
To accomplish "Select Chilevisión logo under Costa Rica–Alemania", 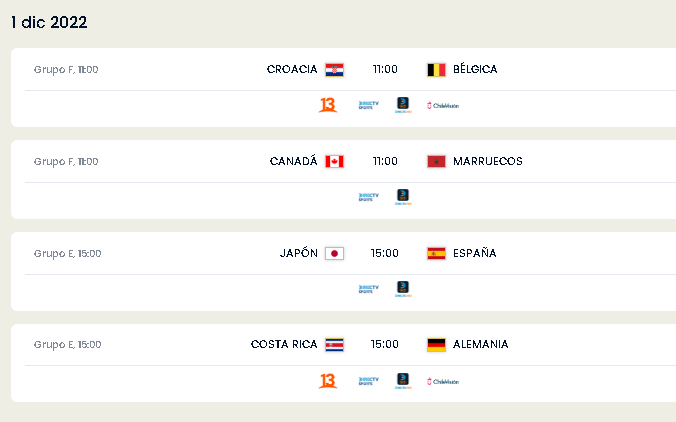I will 443,381.
